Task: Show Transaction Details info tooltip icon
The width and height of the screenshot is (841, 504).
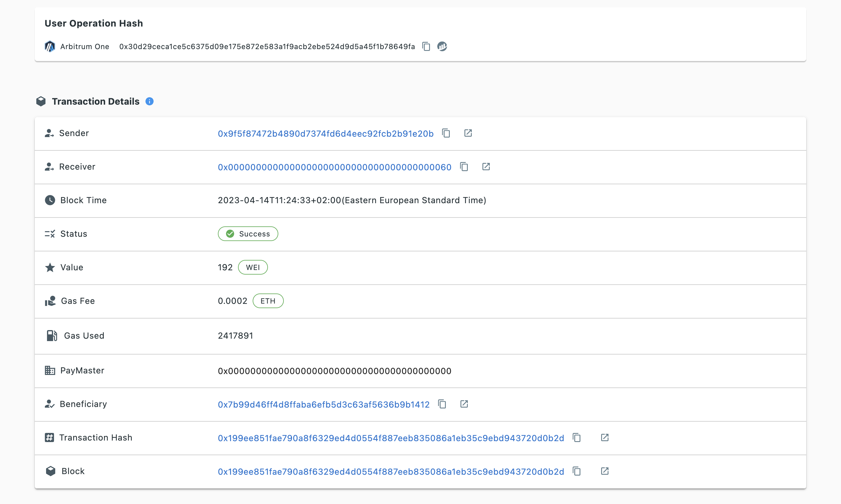Action: [x=150, y=101]
